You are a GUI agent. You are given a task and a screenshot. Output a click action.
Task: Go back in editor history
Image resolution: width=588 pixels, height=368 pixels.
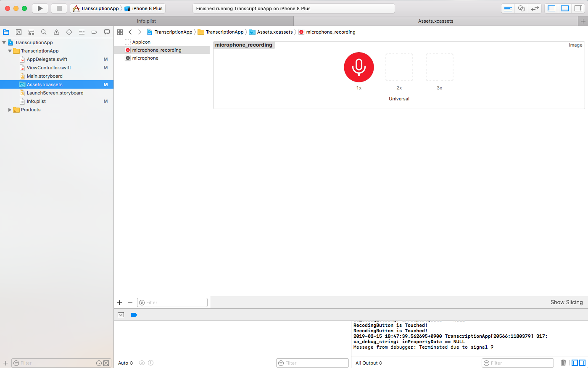130,32
